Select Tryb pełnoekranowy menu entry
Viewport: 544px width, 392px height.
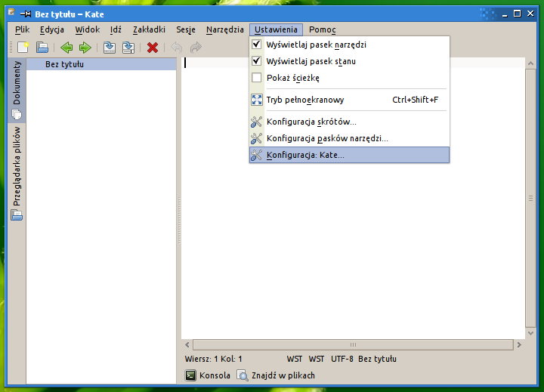349,100
